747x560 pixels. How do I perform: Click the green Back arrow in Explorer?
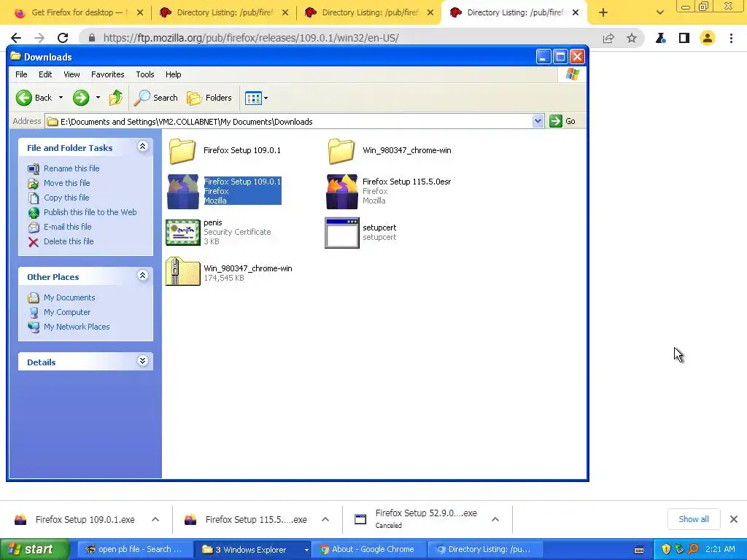[x=24, y=98]
